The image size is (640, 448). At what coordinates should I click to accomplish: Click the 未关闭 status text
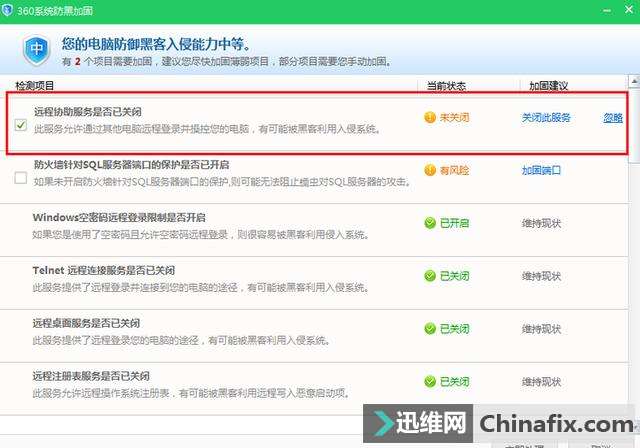454,118
